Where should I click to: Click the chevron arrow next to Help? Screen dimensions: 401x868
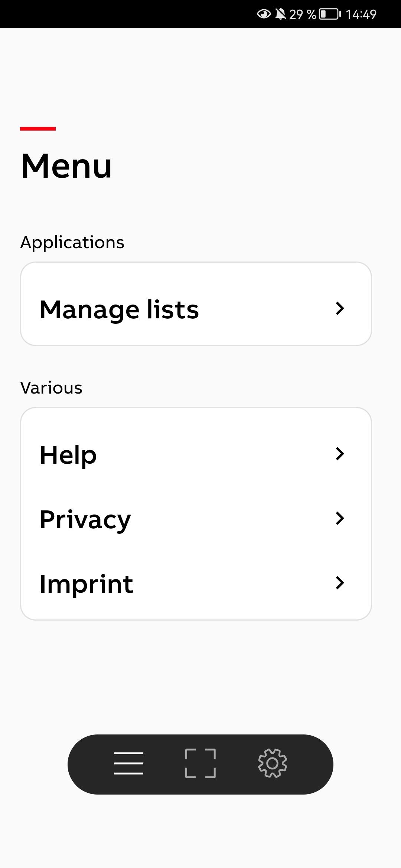(x=340, y=454)
